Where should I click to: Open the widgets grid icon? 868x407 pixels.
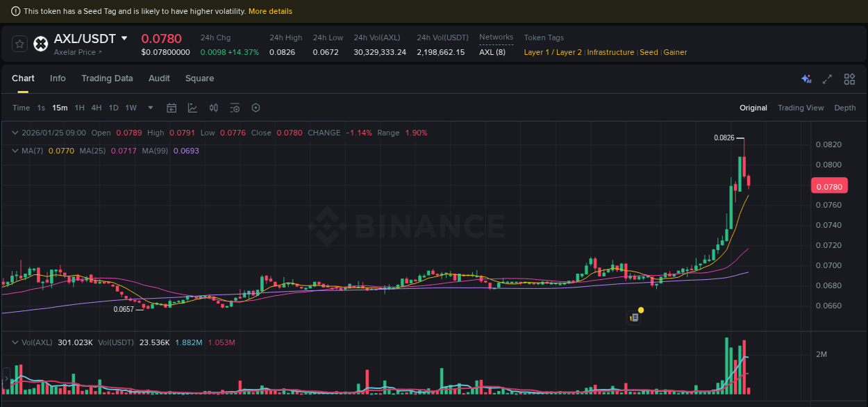(849, 79)
